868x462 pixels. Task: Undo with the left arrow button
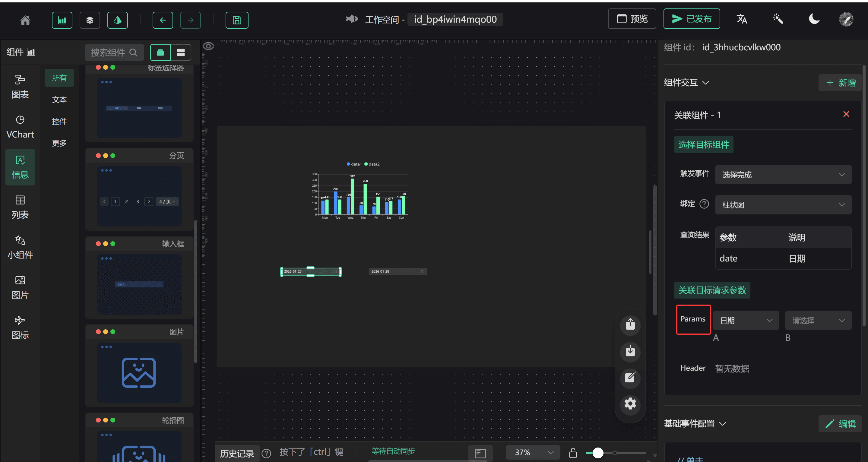pyautogui.click(x=163, y=20)
